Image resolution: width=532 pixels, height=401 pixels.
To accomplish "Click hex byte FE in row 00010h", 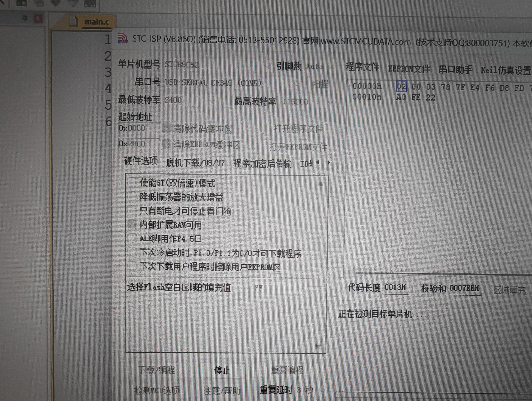I will (416, 98).
